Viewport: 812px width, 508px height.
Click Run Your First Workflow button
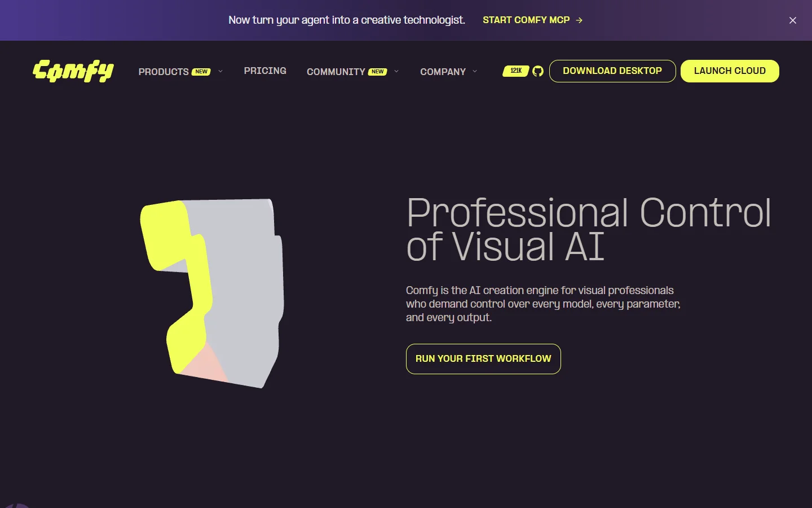pyautogui.click(x=483, y=359)
